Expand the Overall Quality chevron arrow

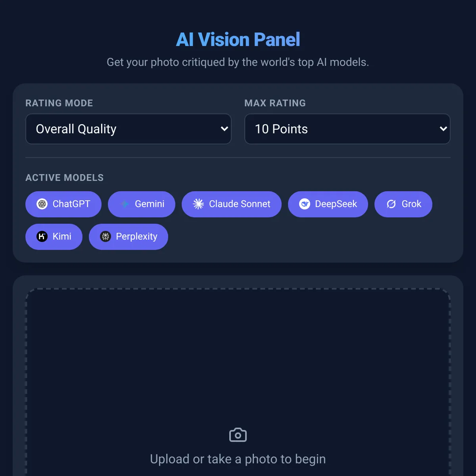coord(224,129)
